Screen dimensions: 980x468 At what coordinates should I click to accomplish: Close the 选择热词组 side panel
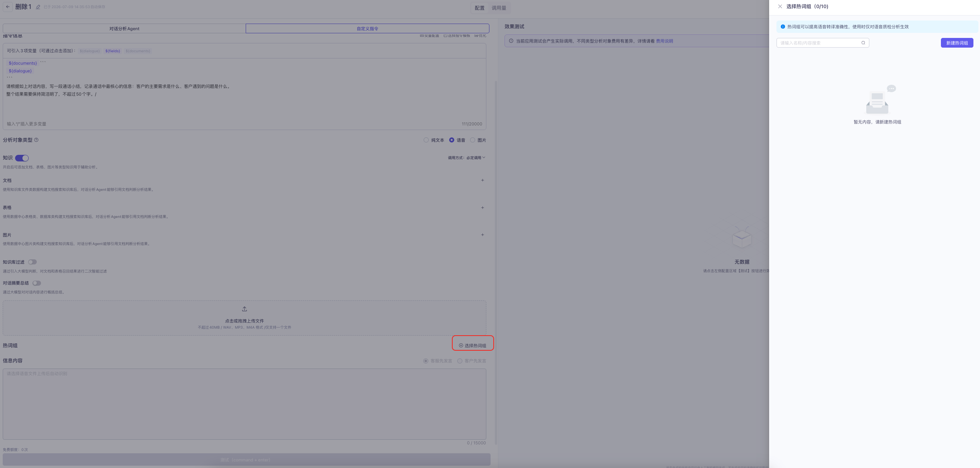pyautogui.click(x=780, y=7)
